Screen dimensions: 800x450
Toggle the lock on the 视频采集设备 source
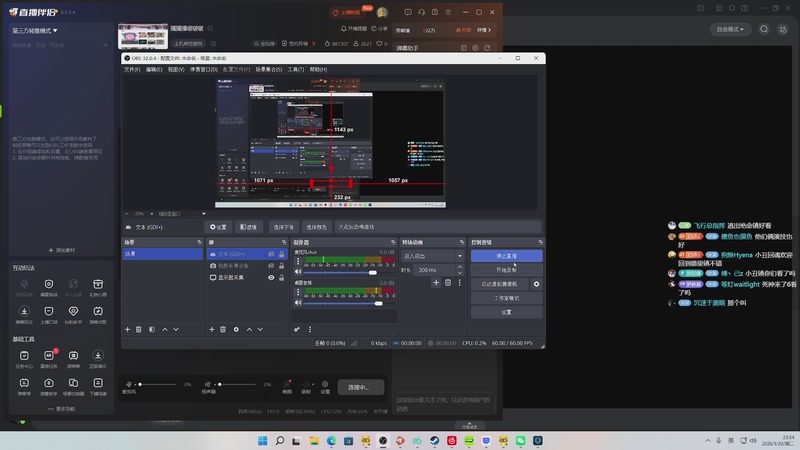pos(281,266)
